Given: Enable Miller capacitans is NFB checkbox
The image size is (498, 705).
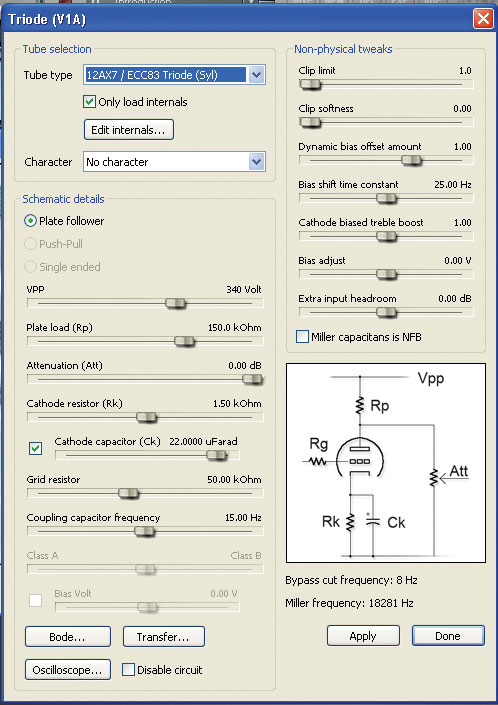Looking at the screenshot, I should click(302, 337).
